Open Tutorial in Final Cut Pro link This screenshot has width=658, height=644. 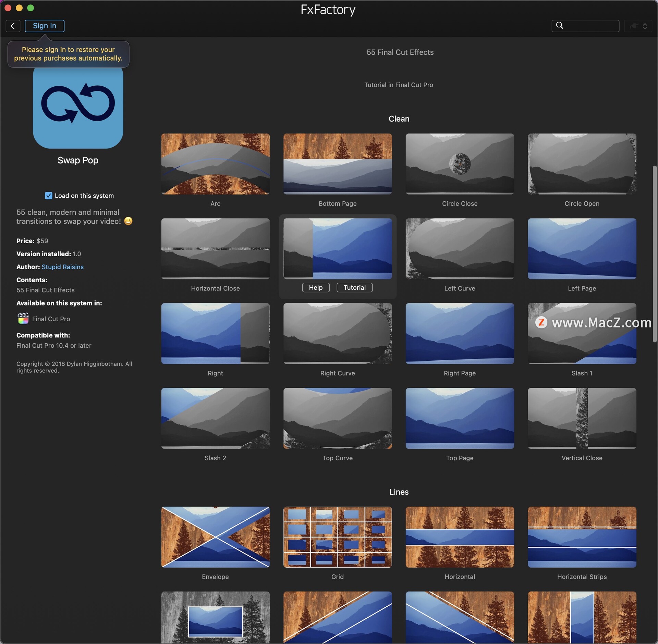399,85
